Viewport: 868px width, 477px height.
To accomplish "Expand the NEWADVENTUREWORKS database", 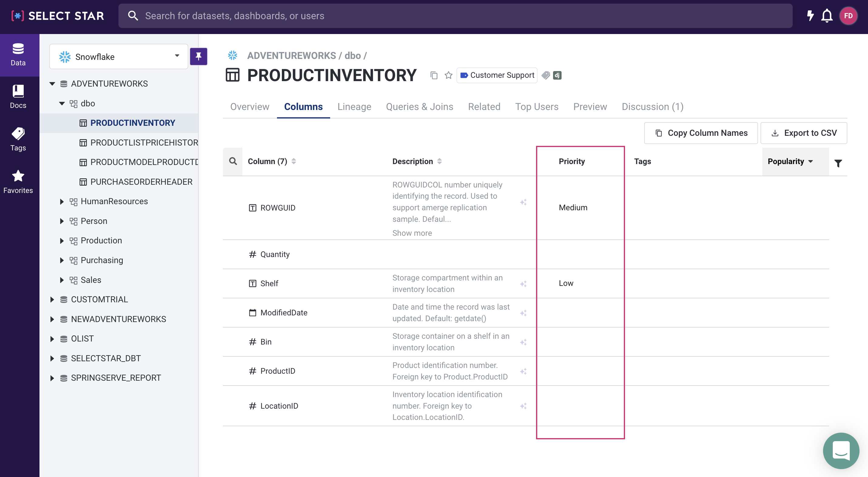I will click(x=52, y=319).
